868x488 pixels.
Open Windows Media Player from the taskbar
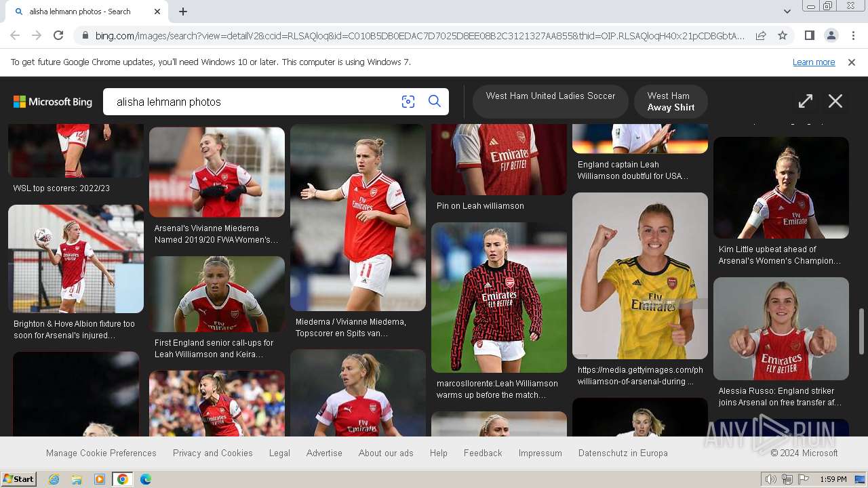100,479
